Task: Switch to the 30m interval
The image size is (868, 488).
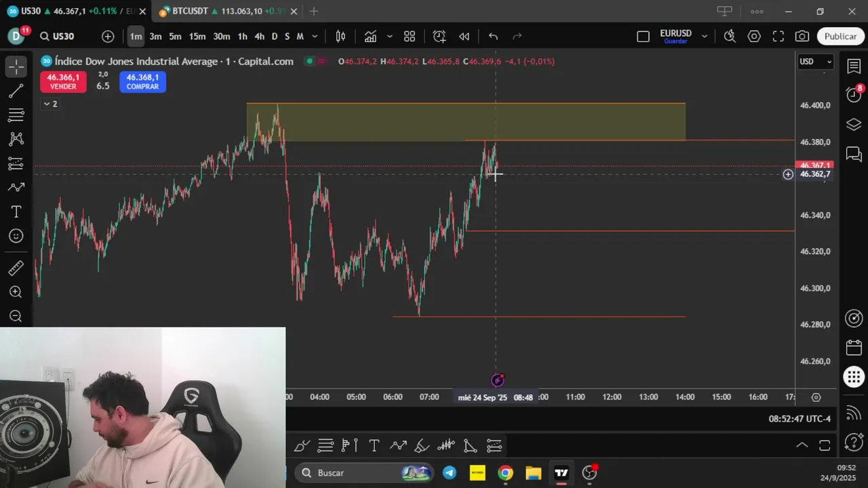Action: pyautogui.click(x=222, y=37)
